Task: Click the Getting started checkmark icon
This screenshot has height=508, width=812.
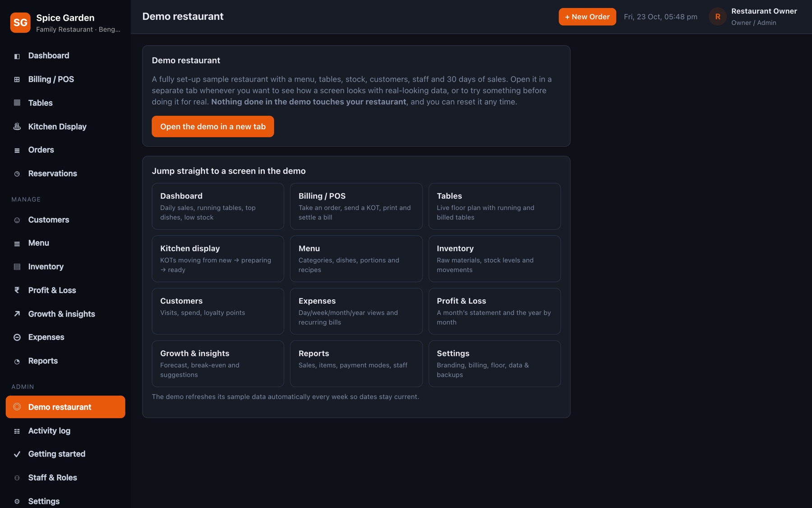Action: pos(17,454)
